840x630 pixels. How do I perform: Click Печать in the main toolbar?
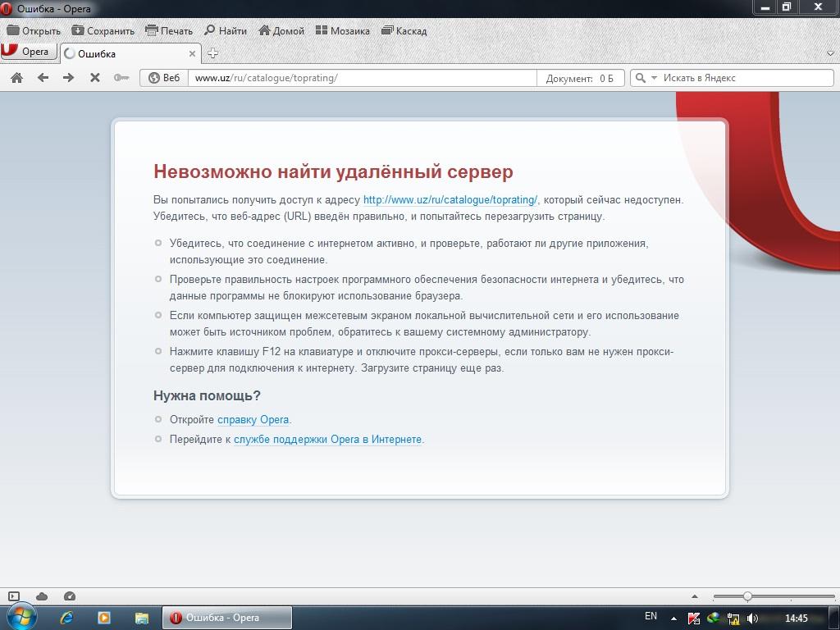[169, 31]
